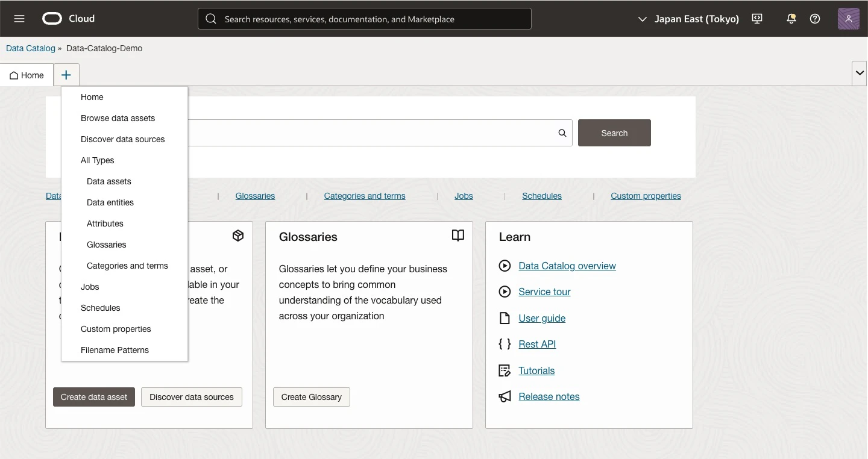
Task: Click the braces icon beside Rest API
Action: click(x=505, y=344)
